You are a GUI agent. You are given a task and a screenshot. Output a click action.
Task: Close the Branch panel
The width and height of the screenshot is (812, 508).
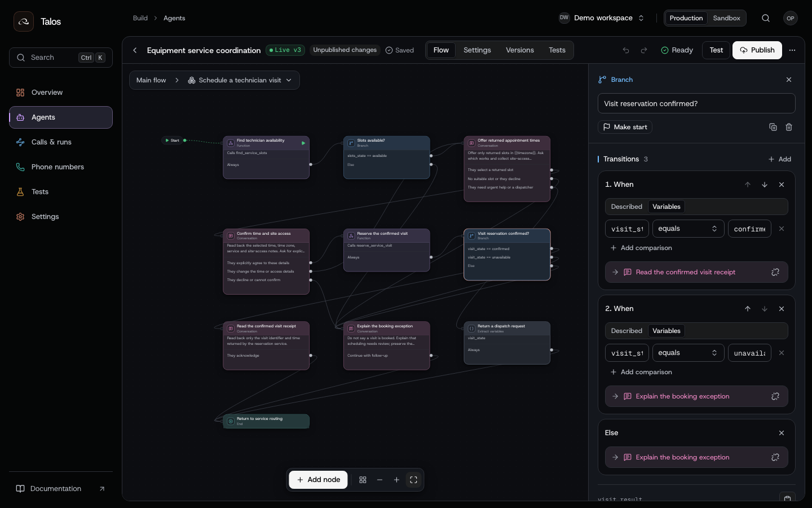pos(789,80)
